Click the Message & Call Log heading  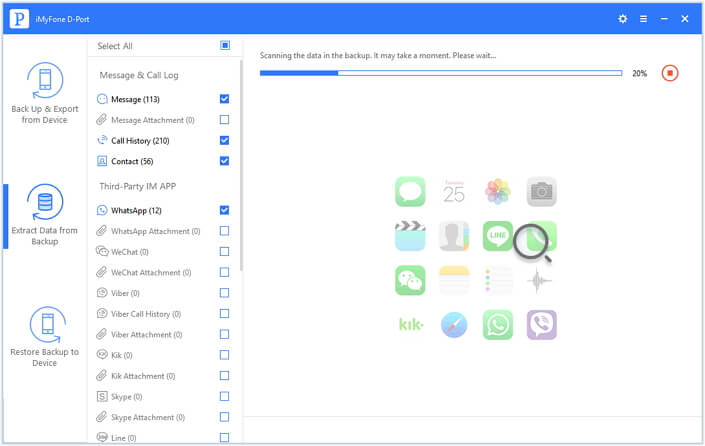[139, 75]
